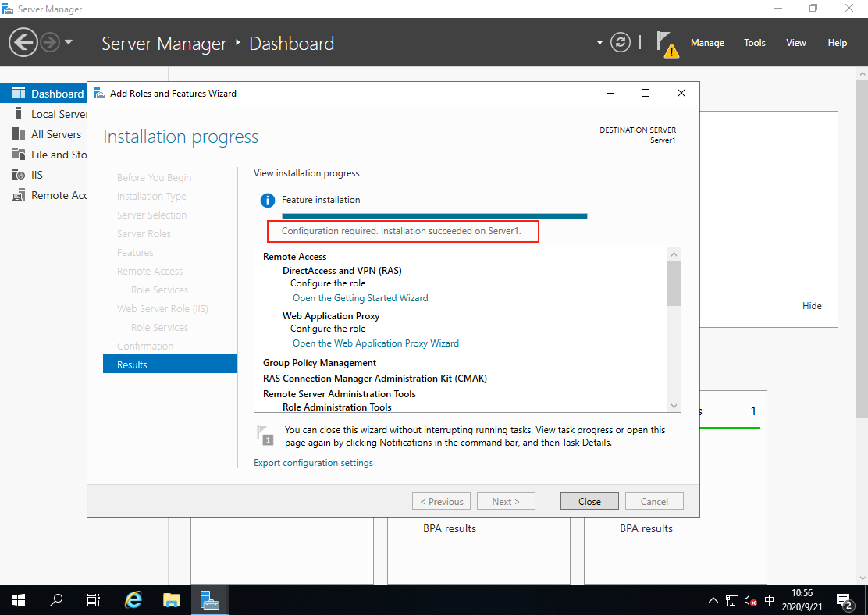Click BPA results in the right tile
The width and height of the screenshot is (868, 615).
coord(646,528)
